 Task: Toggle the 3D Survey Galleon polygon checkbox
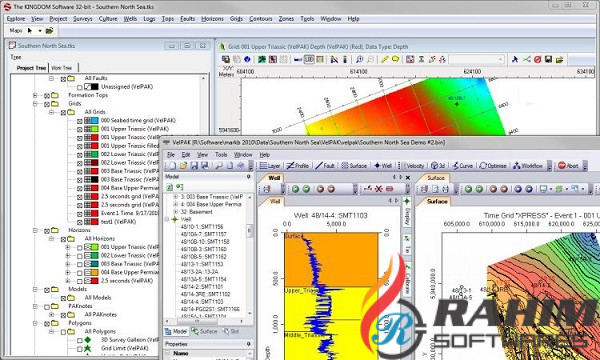pyautogui.click(x=80, y=340)
